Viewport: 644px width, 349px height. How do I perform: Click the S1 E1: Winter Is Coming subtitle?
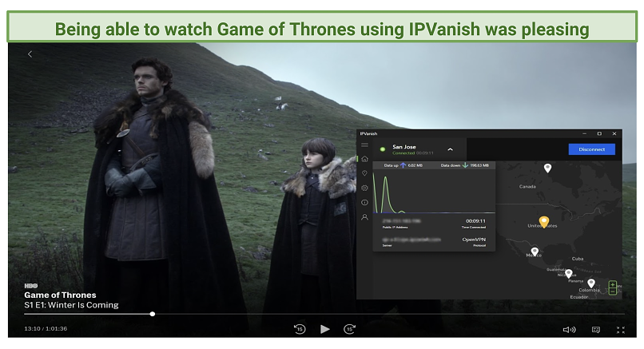71,305
